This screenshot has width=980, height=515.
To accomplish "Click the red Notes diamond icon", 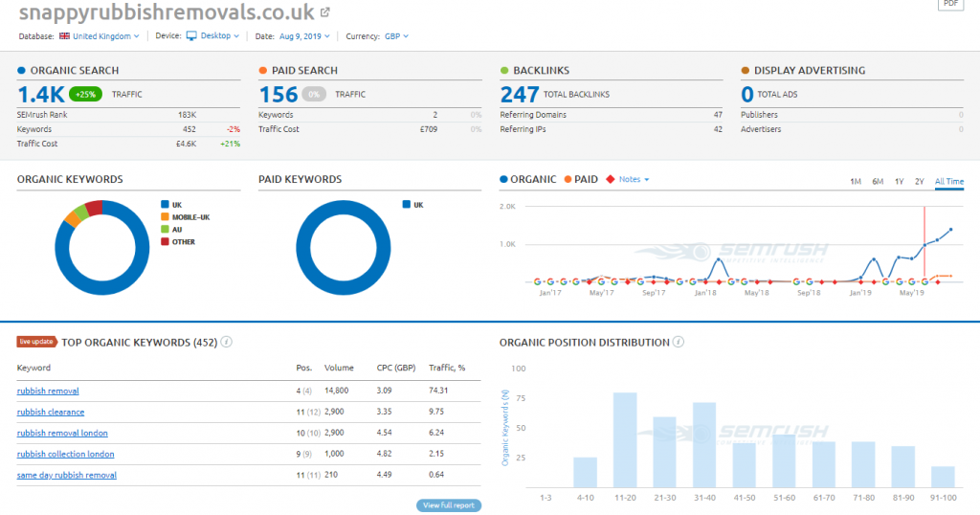I will (x=610, y=179).
